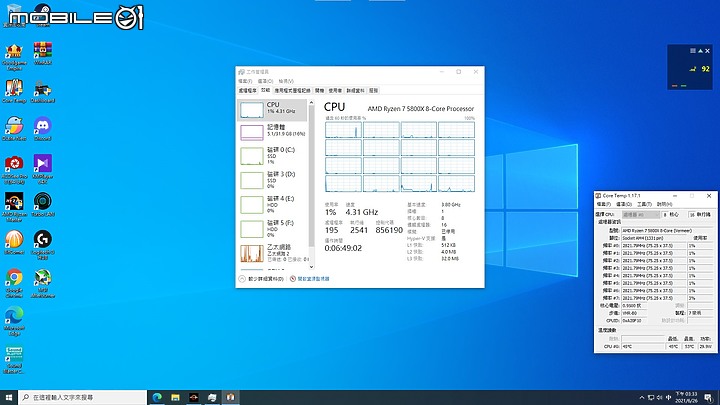Switch to the 服務 tab in Task Manager
The image size is (720, 405).
[373, 91]
